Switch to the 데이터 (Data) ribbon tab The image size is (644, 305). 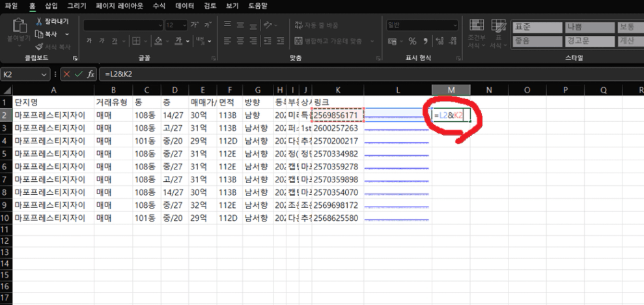184,5
